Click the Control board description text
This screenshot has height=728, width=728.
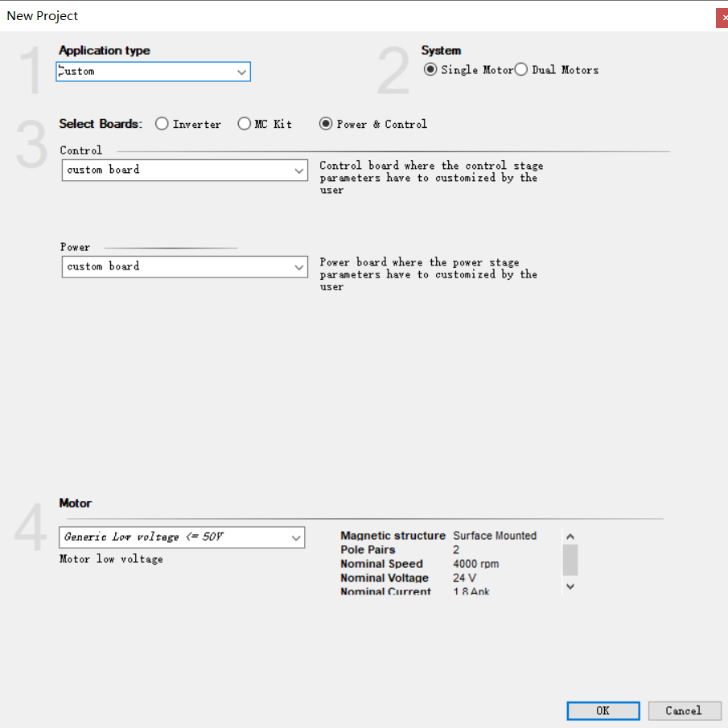click(x=431, y=178)
